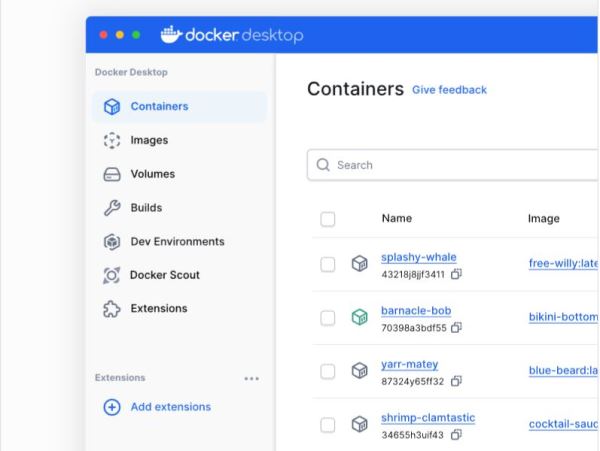Copy the shrimp-clamtastic container ID
The image size is (600, 451).
(x=456, y=435)
